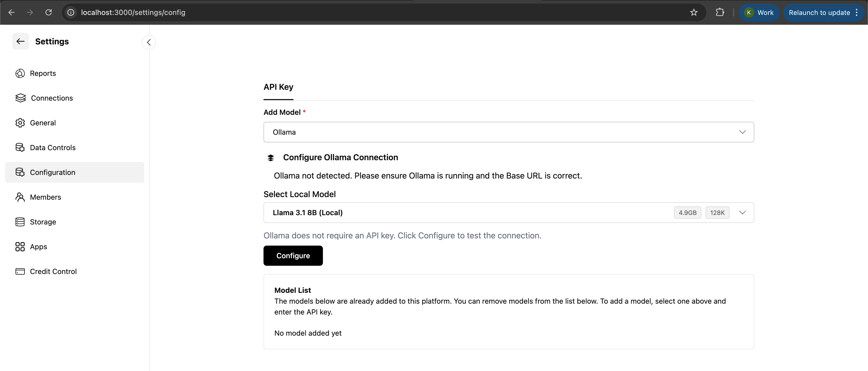
Task: Click the Apps grid icon
Action: (x=20, y=247)
